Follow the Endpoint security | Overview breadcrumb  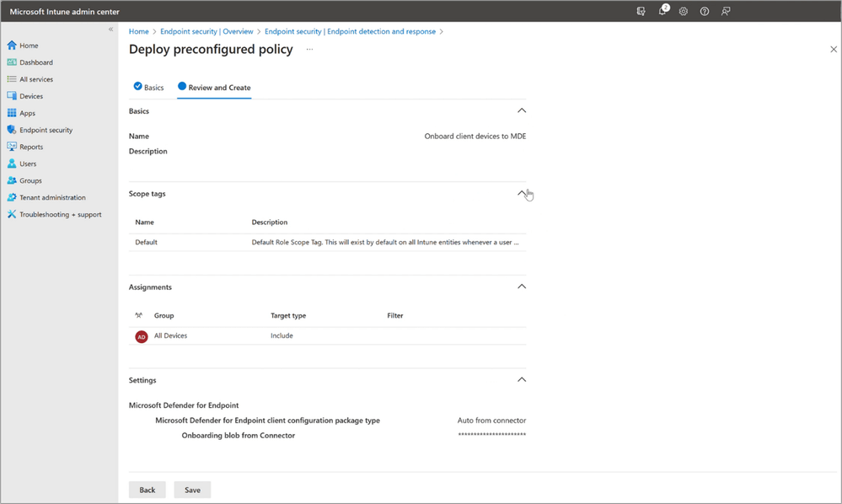pos(206,31)
